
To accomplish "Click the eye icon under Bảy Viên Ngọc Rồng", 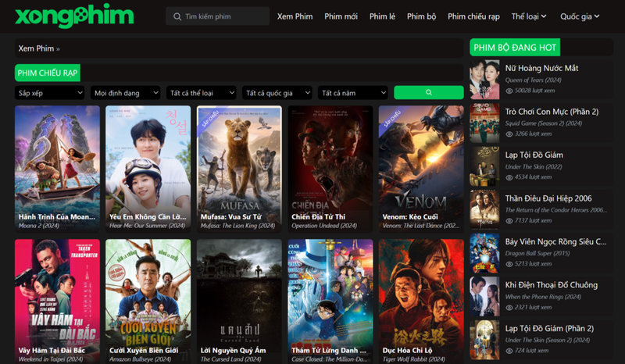I will tap(509, 264).
